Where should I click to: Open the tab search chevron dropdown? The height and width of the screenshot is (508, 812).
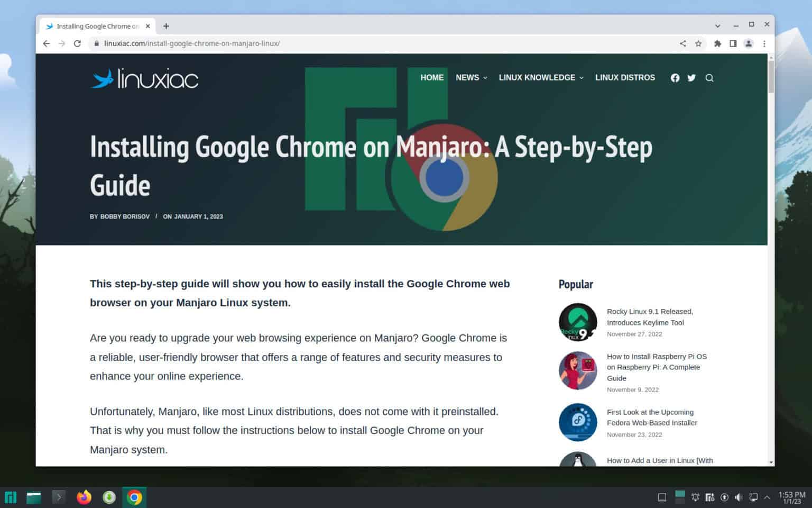[x=717, y=25]
